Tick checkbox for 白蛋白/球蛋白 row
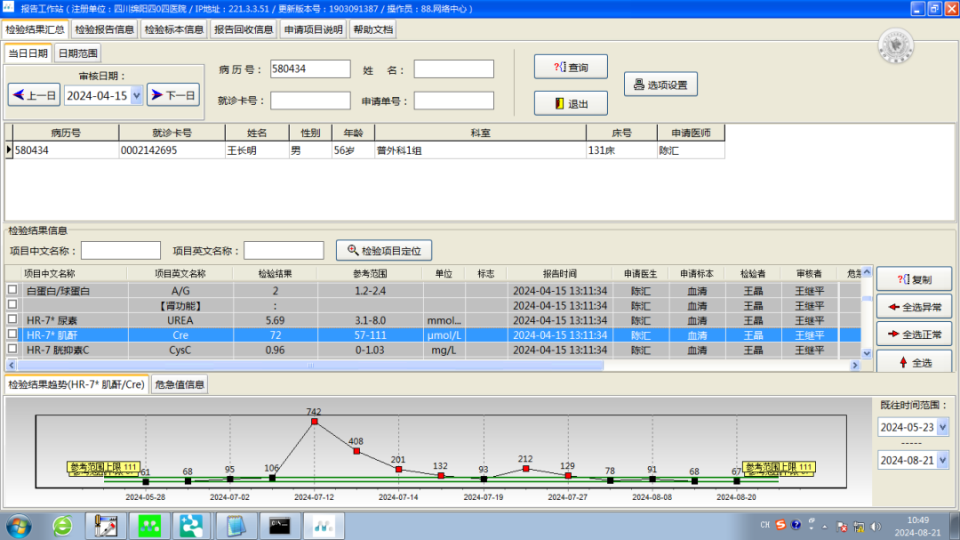The height and width of the screenshot is (540, 960). pyautogui.click(x=12, y=290)
